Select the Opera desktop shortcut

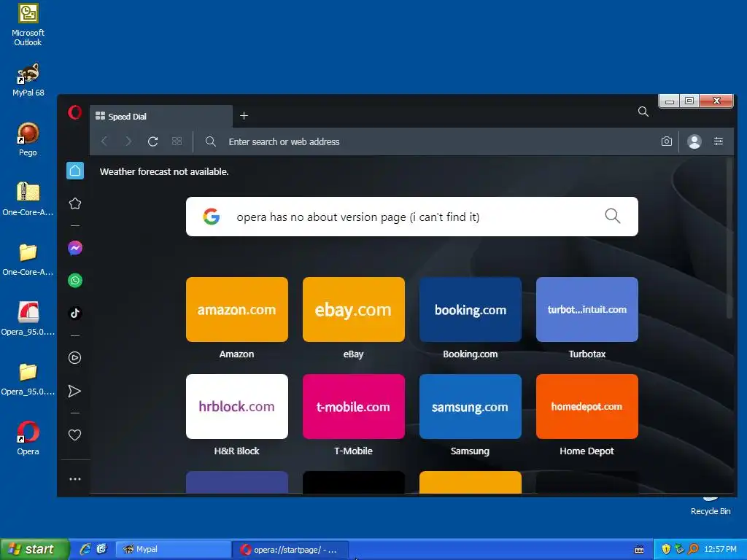point(28,438)
